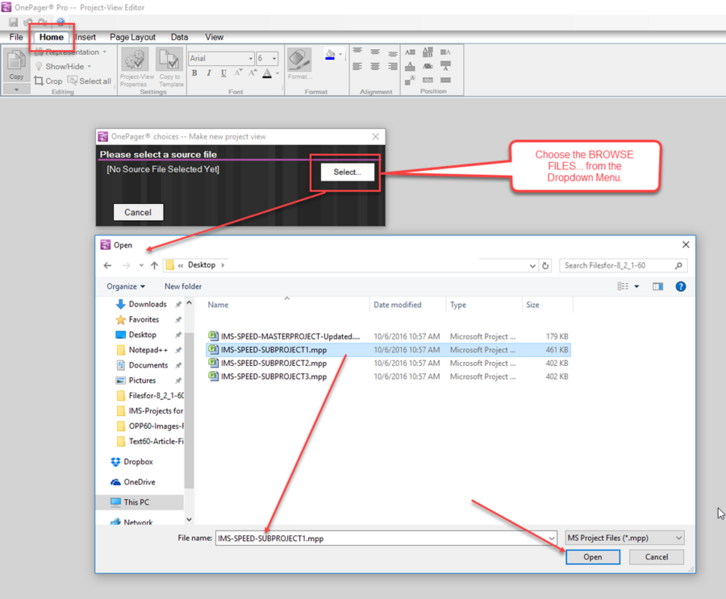
Task: Switch to the Data ribbon tab
Action: click(179, 37)
